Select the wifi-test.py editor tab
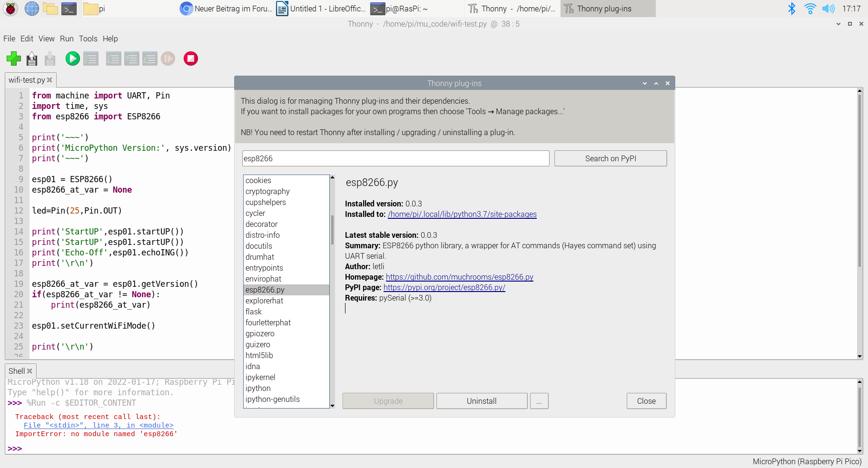This screenshot has height=468, width=868. tap(27, 80)
